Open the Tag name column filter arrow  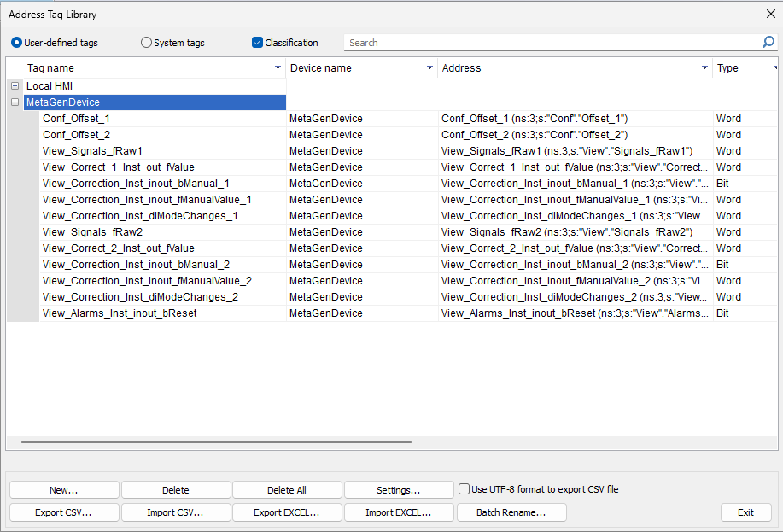(x=278, y=67)
